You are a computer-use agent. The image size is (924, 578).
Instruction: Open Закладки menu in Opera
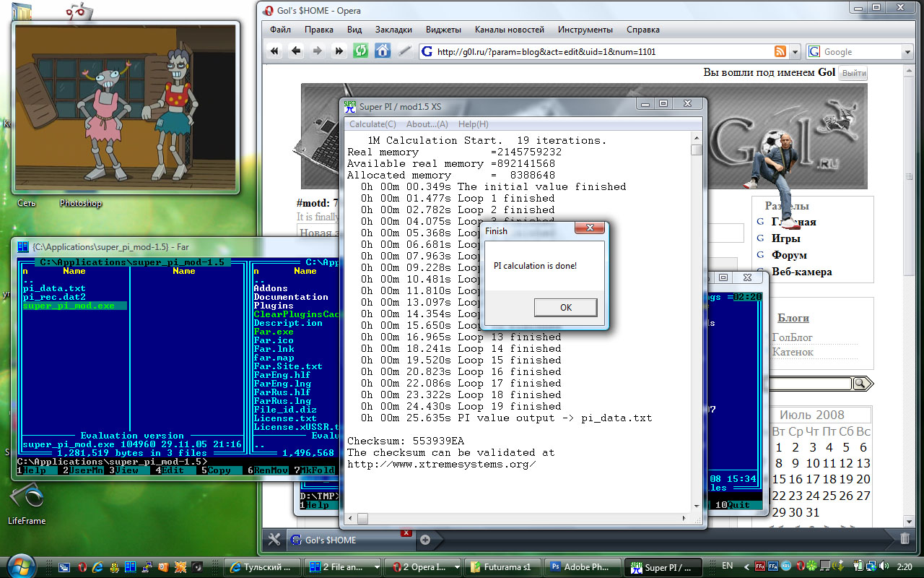pos(393,30)
